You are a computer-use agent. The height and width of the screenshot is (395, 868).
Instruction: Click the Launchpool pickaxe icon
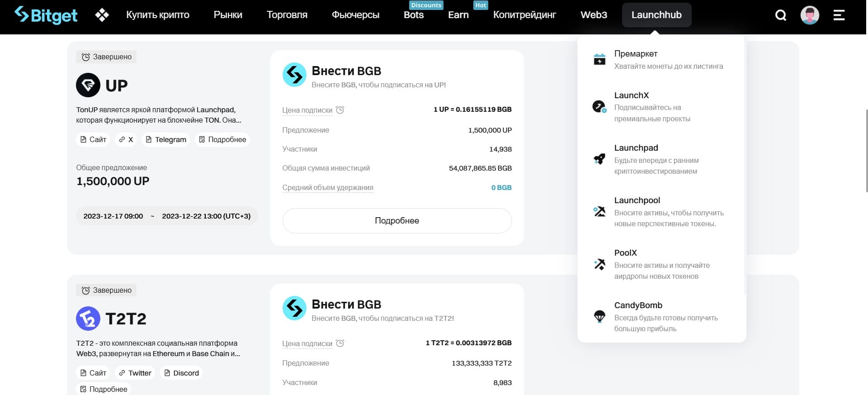point(599,211)
